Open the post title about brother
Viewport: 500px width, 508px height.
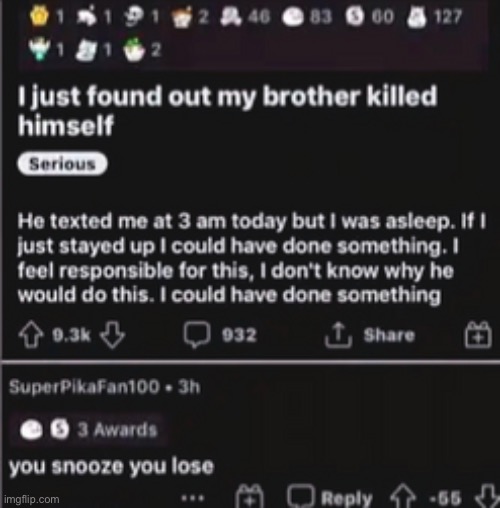point(227,110)
